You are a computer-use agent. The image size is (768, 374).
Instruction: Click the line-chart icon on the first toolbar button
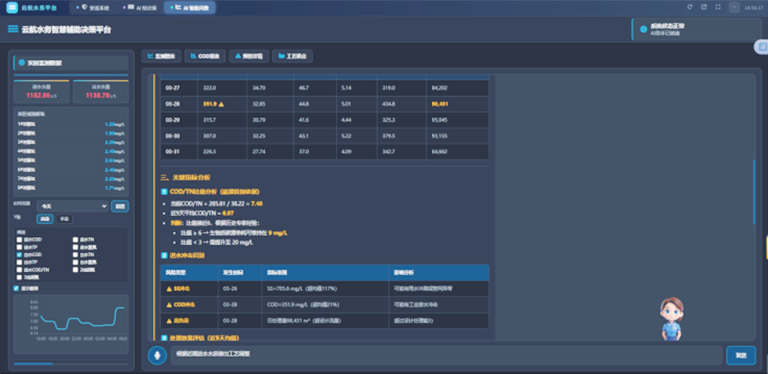pos(150,56)
